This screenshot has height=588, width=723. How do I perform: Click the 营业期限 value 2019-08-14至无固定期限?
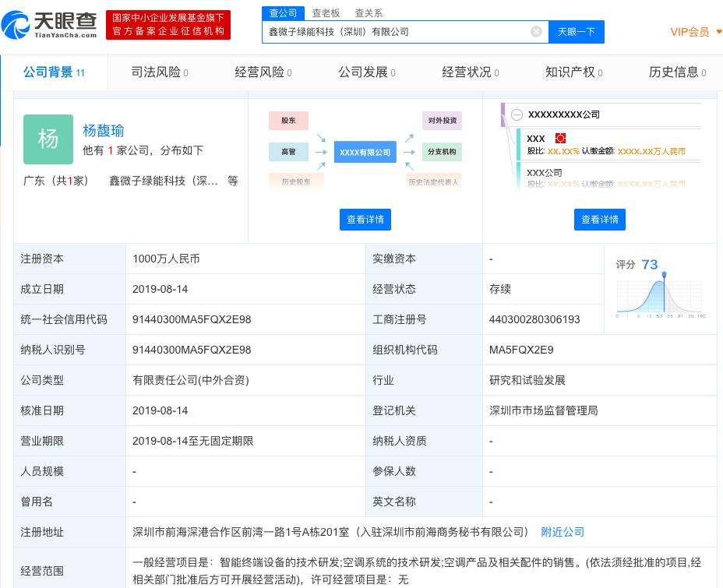pyautogui.click(x=192, y=441)
